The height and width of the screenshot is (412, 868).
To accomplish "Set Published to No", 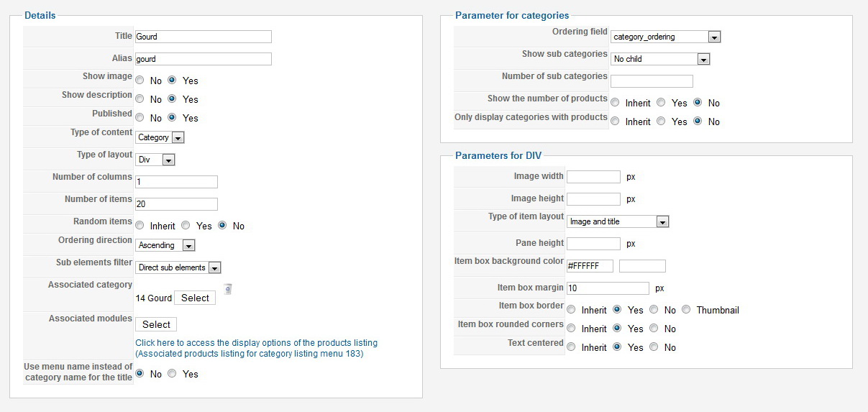I will pyautogui.click(x=140, y=118).
